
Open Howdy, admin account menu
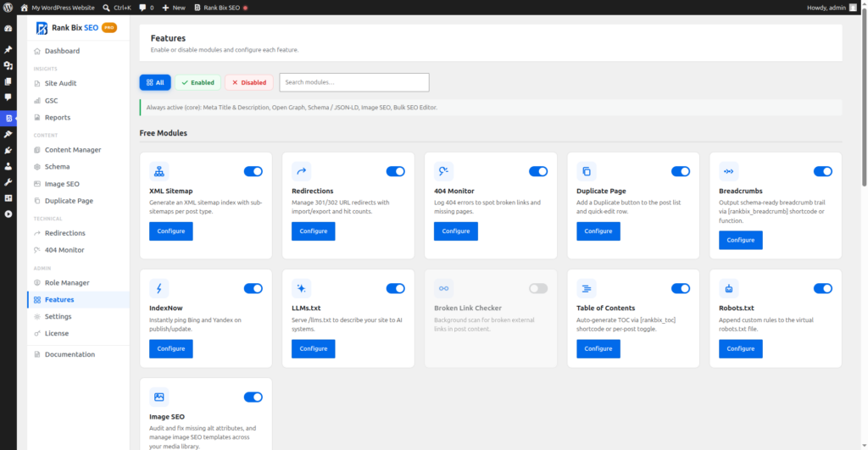pyautogui.click(x=832, y=8)
